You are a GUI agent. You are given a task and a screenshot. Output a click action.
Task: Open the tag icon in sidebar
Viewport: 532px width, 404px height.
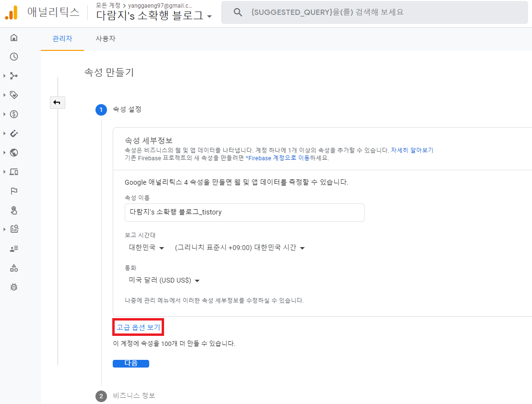pyautogui.click(x=14, y=95)
